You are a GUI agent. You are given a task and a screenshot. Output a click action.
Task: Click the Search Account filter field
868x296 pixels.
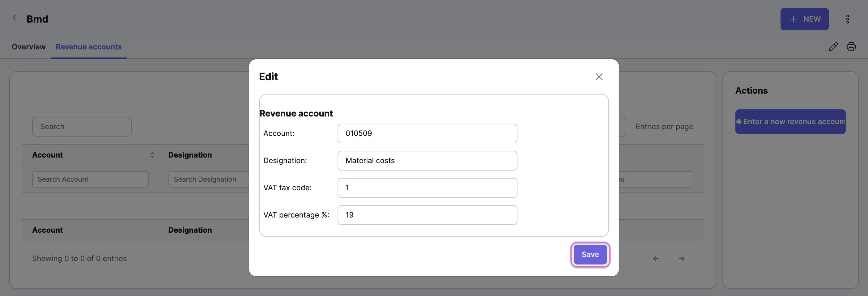point(90,180)
